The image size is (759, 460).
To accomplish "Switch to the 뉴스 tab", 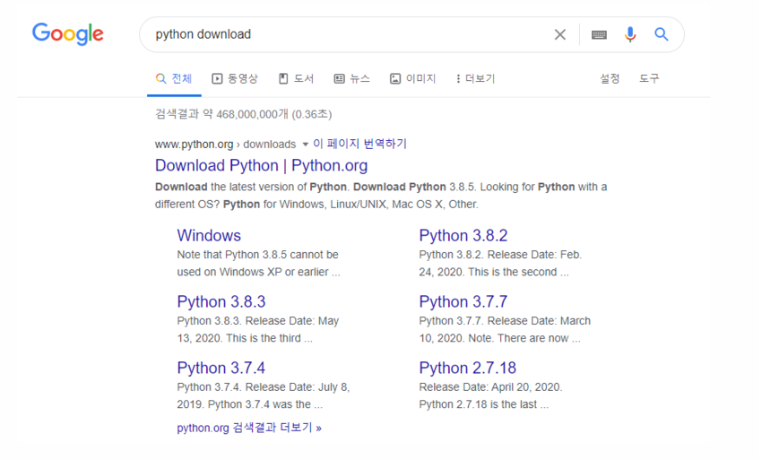I will (x=352, y=78).
